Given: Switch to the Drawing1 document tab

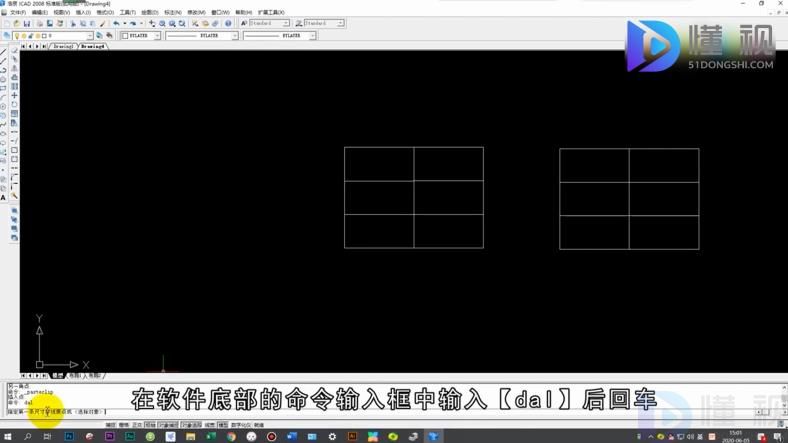Looking at the screenshot, I should [64, 46].
